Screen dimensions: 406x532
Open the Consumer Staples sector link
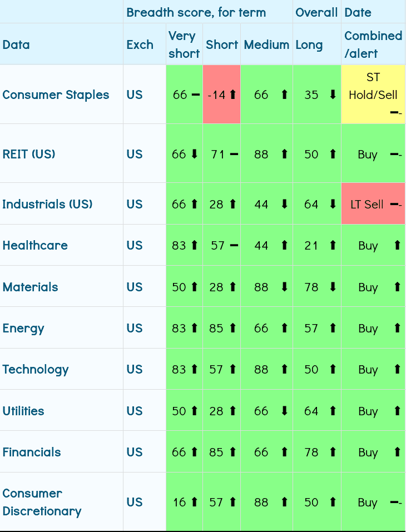pos(56,95)
